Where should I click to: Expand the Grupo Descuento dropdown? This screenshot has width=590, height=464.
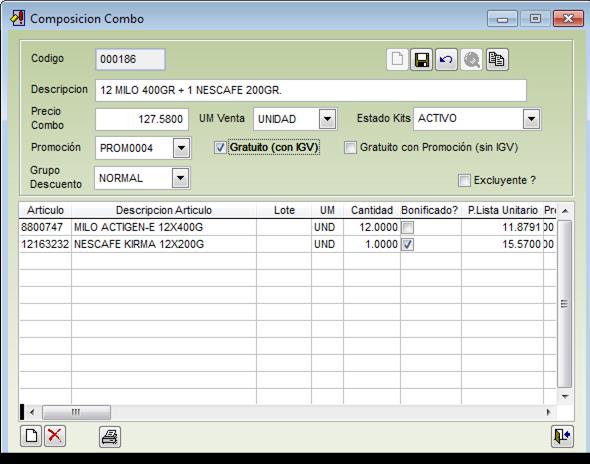click(x=181, y=178)
